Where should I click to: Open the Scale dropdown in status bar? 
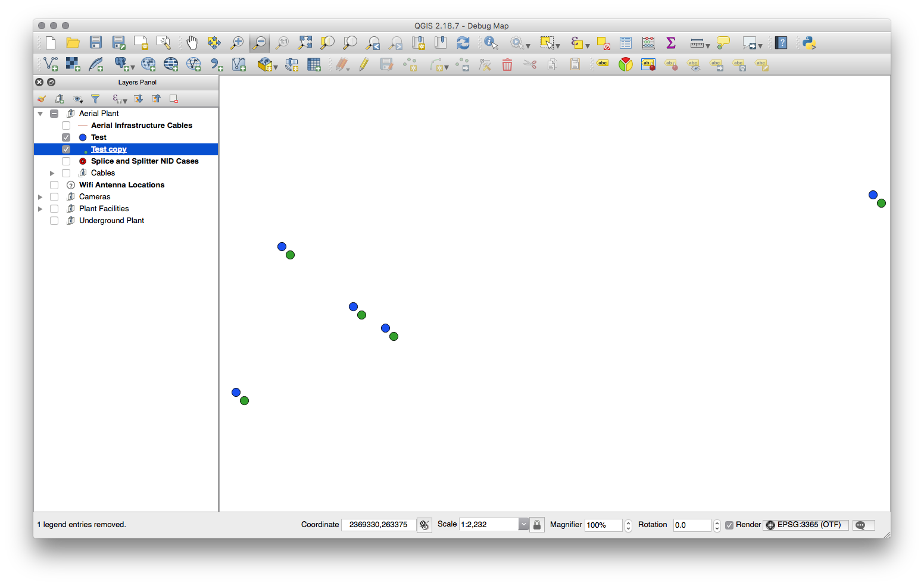(523, 524)
